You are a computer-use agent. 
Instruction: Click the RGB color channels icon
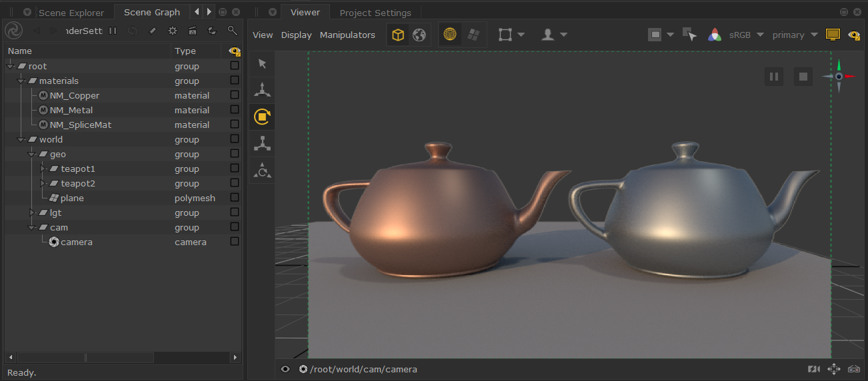coord(715,35)
